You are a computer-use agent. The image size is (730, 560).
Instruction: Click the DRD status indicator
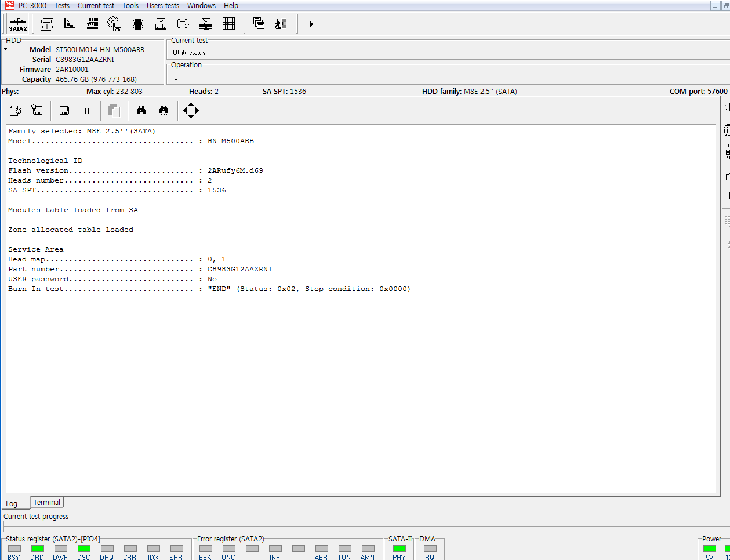pyautogui.click(x=37, y=548)
